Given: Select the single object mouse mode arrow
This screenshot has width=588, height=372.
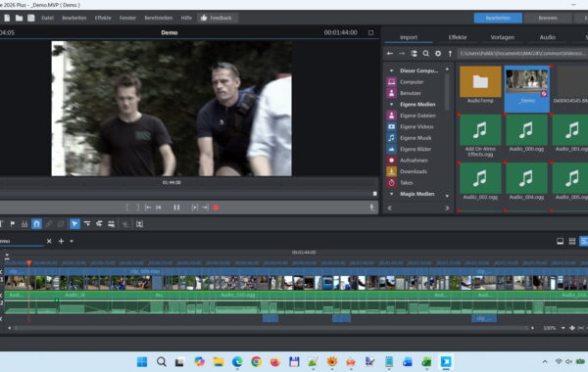Looking at the screenshot, I should pyautogui.click(x=75, y=224).
